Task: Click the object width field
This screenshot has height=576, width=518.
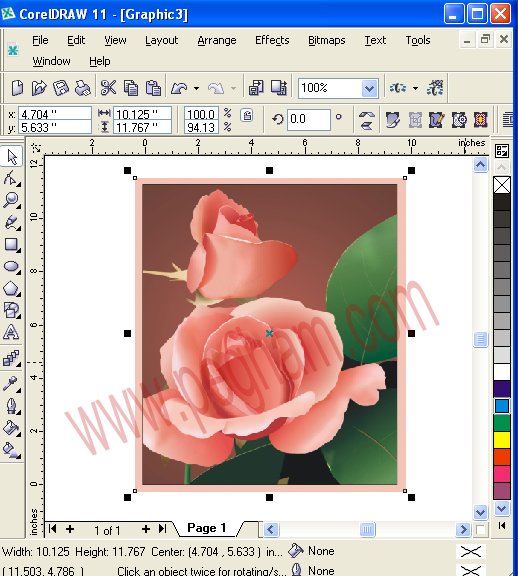Action: 142,114
